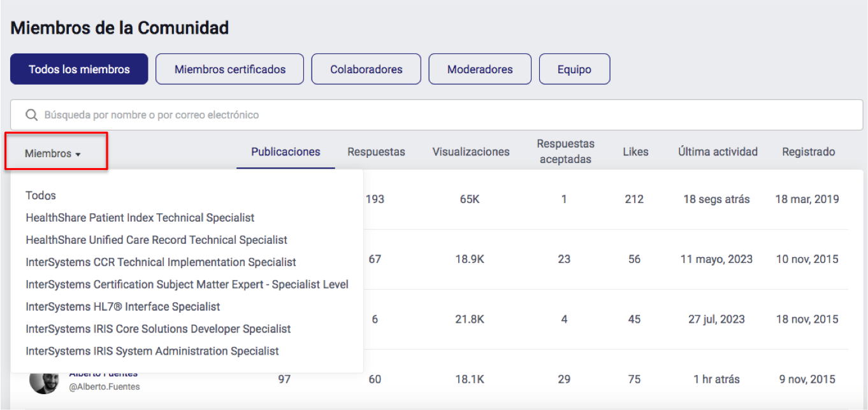Click the Equipo button
868x410 pixels.
coord(574,69)
